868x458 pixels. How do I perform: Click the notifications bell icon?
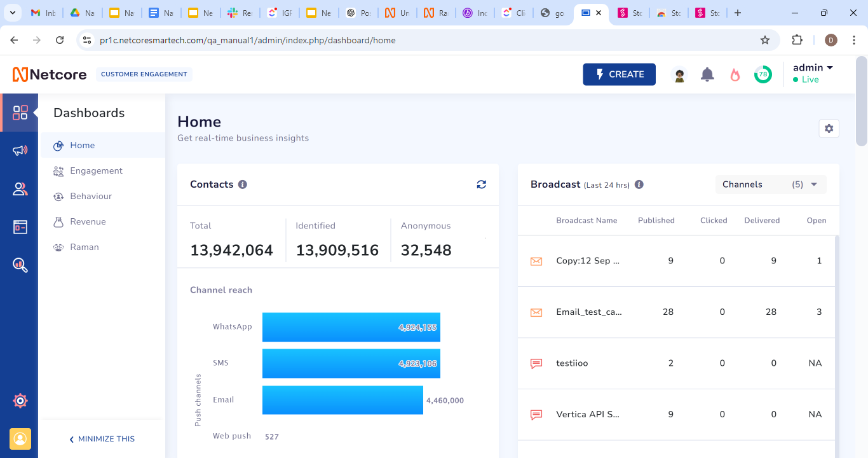[x=707, y=74]
